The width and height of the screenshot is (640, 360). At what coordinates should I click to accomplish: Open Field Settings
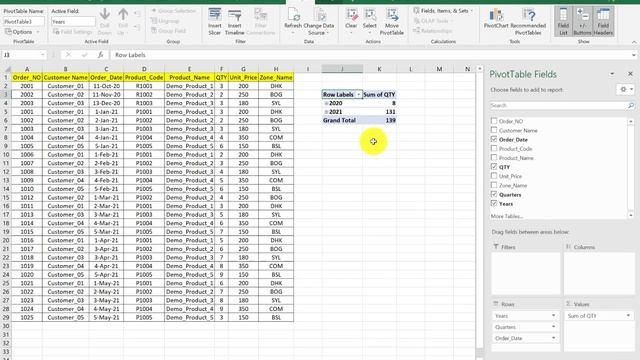(x=73, y=31)
